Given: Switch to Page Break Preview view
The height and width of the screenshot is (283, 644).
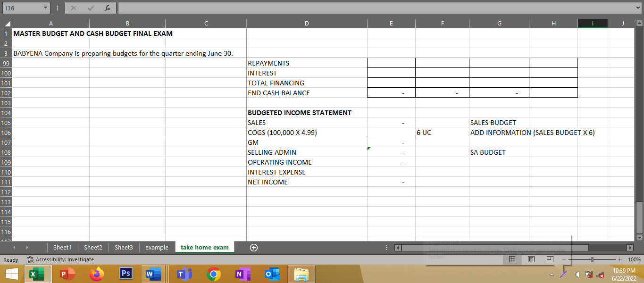Looking at the screenshot, I should point(549,259).
